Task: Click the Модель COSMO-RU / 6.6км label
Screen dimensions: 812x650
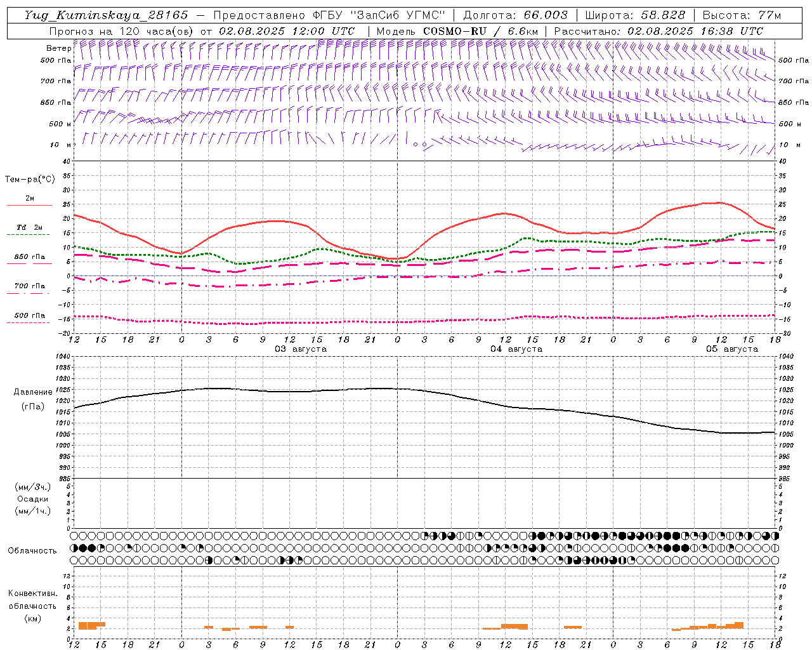Action: point(457,31)
